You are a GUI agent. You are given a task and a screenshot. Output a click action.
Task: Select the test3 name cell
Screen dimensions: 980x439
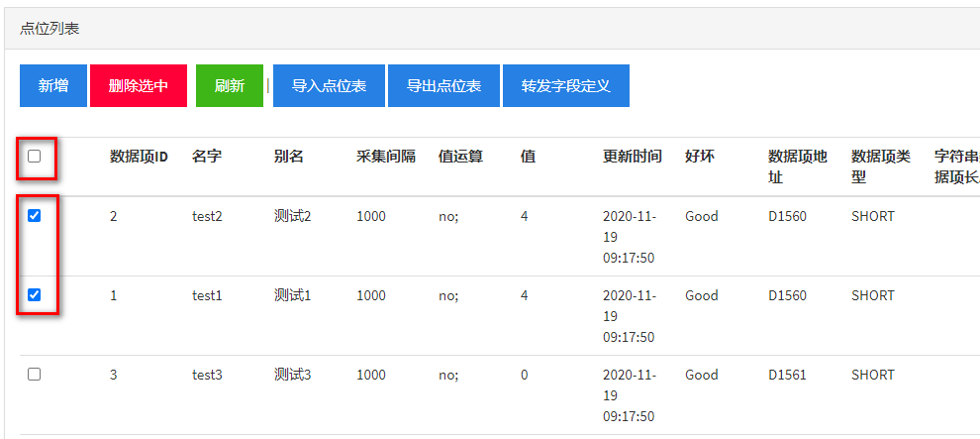pos(207,375)
